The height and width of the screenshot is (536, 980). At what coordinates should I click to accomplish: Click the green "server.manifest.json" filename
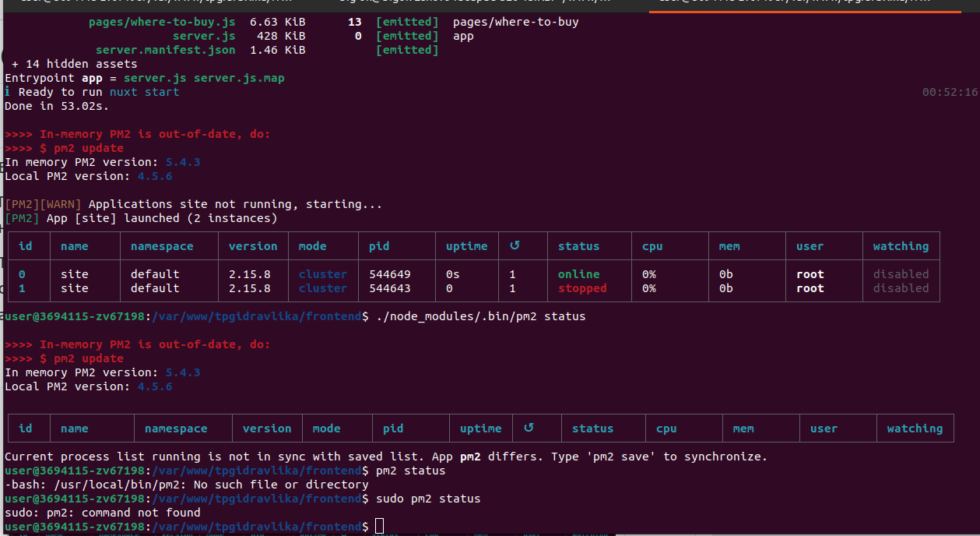tap(165, 50)
